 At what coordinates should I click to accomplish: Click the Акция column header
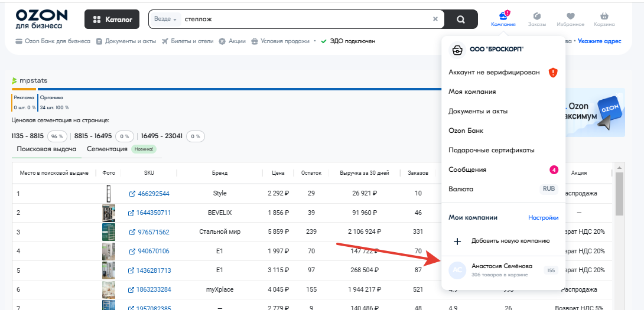coord(578,173)
